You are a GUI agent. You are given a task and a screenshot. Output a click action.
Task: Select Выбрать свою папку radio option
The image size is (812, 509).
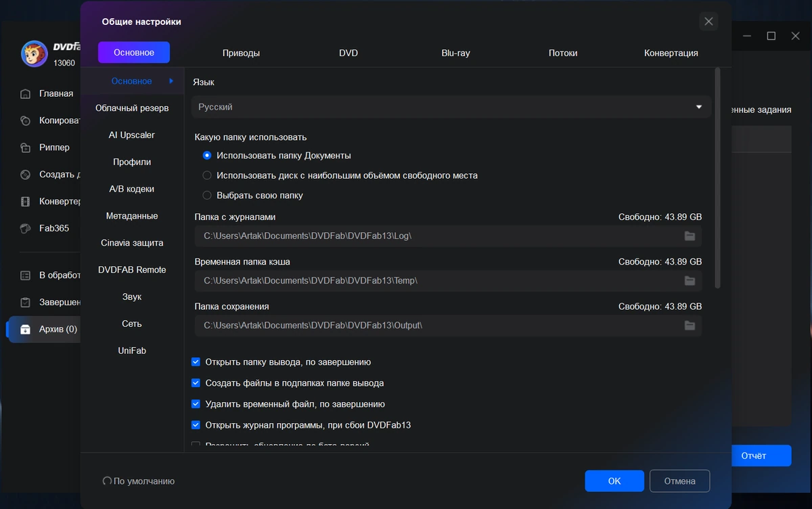point(207,196)
